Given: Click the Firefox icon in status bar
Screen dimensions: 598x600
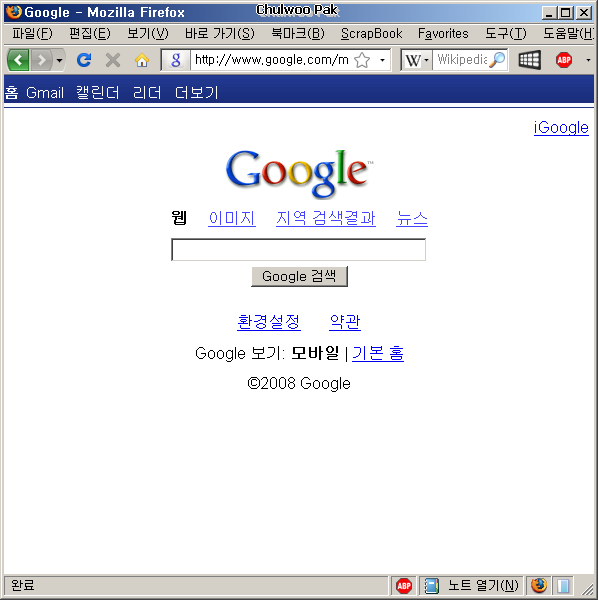Looking at the screenshot, I should coord(539,585).
